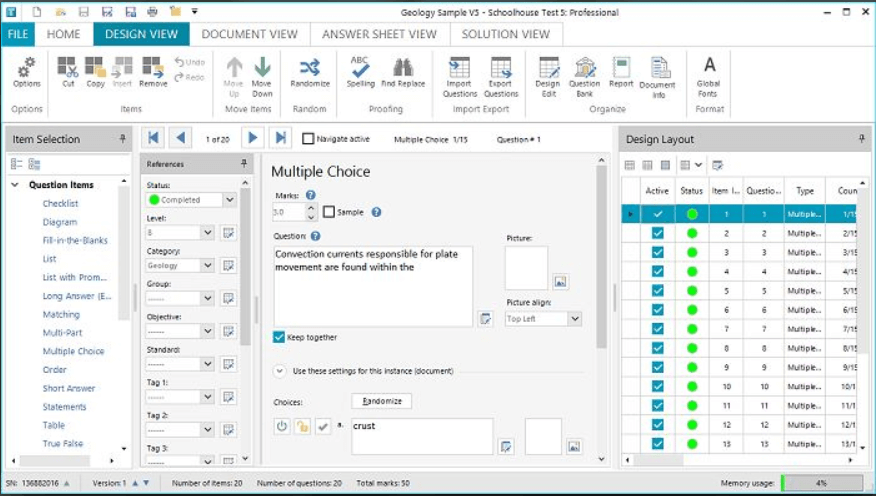The image size is (876, 496).
Task: Toggle Active checkbox for item 2
Action: click(658, 233)
